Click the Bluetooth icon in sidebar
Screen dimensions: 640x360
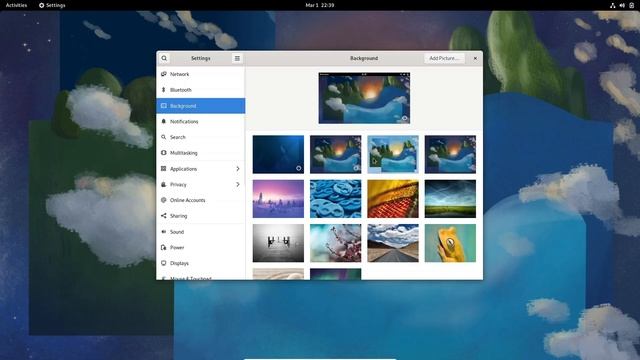point(164,90)
